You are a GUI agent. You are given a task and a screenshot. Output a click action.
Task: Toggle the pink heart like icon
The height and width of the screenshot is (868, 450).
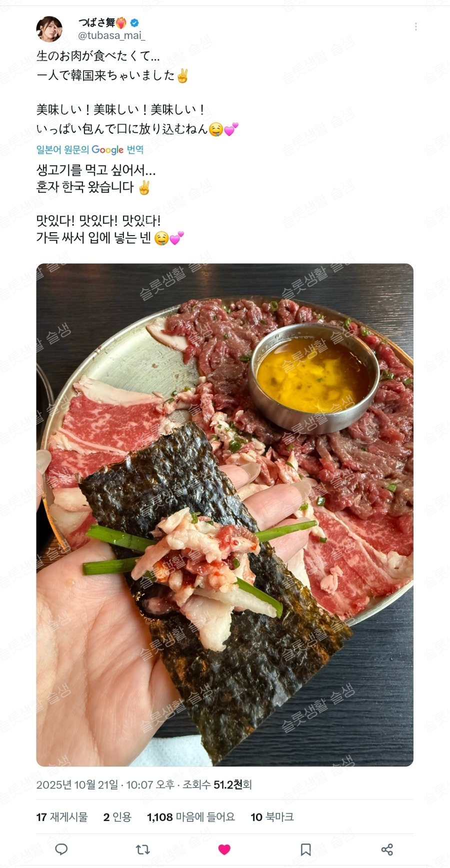pyautogui.click(x=224, y=849)
